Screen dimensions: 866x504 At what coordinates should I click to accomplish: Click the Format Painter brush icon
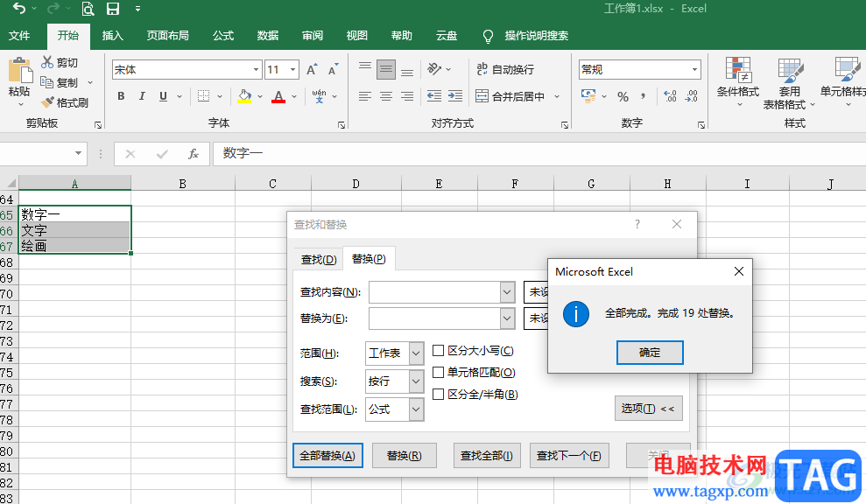tap(47, 102)
